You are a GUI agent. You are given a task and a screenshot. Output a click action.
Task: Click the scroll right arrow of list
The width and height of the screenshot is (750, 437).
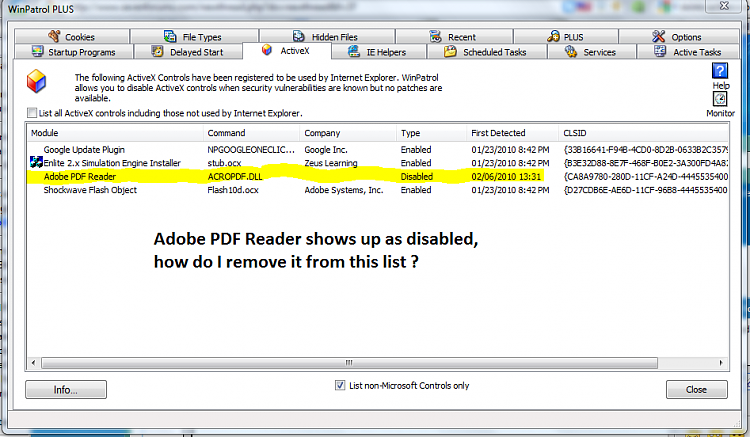pyautogui.click(x=721, y=363)
